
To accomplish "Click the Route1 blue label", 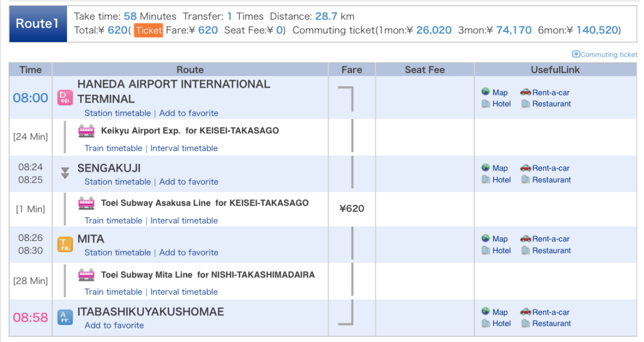I will [38, 24].
